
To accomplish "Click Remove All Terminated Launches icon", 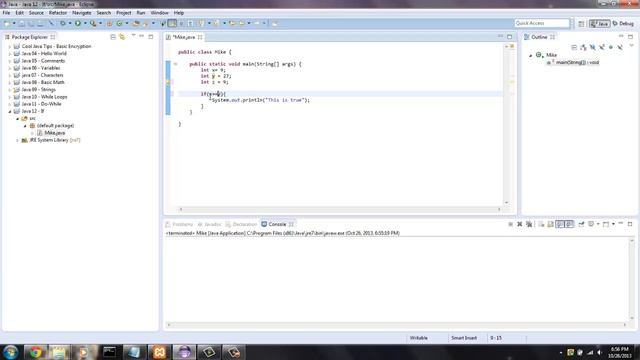I will click(529, 224).
